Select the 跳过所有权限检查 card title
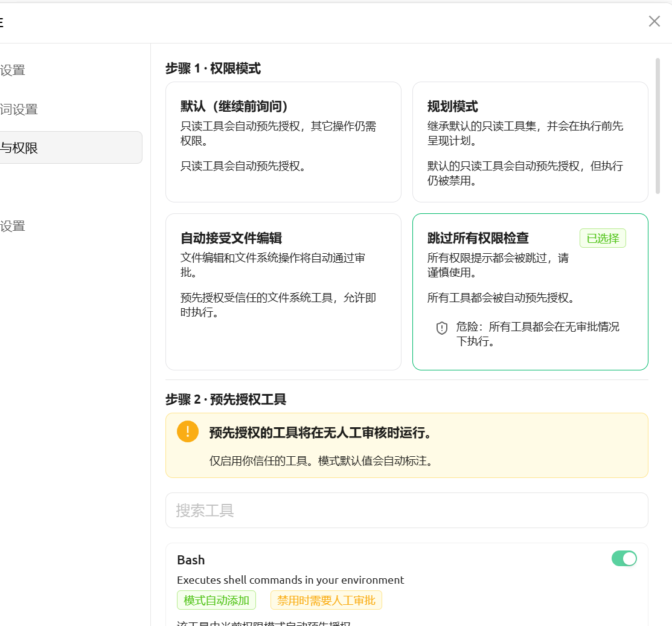 (x=478, y=238)
